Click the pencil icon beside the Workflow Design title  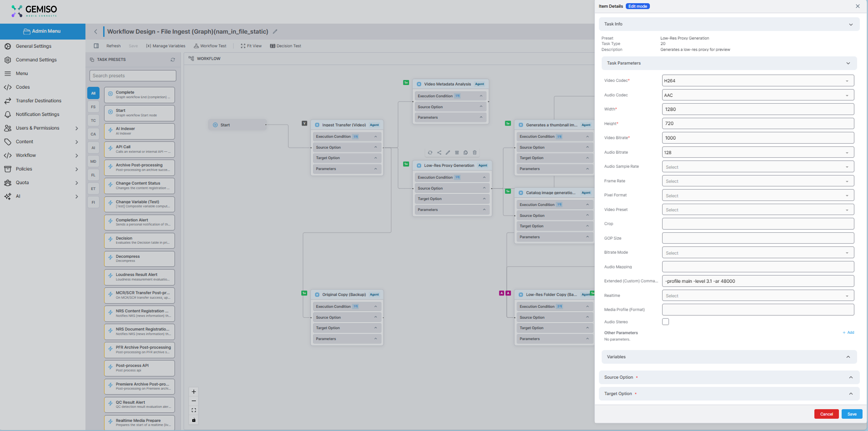pyautogui.click(x=275, y=31)
